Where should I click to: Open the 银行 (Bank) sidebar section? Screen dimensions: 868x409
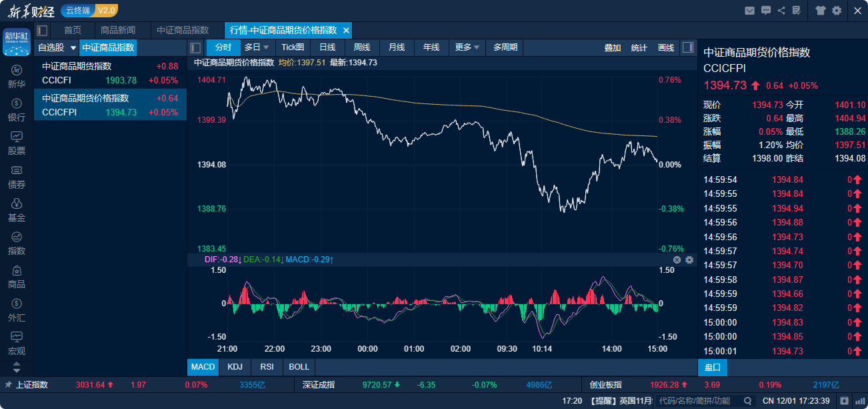(x=17, y=110)
